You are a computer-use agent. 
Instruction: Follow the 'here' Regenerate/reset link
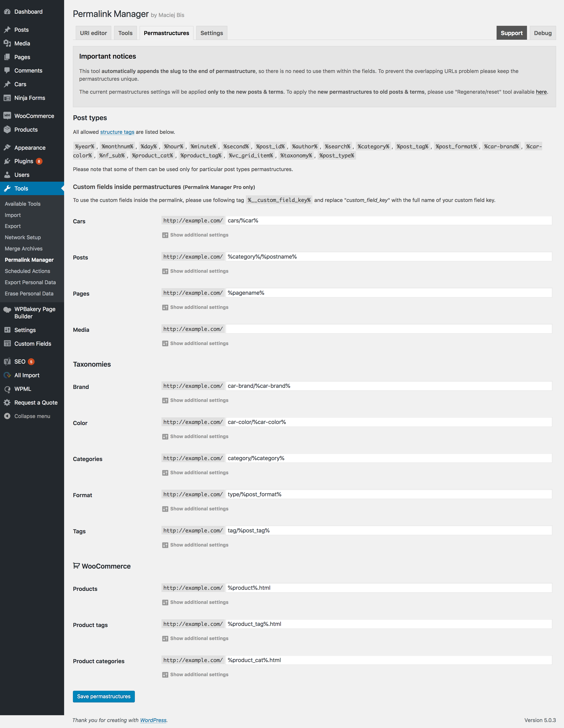coord(541,92)
